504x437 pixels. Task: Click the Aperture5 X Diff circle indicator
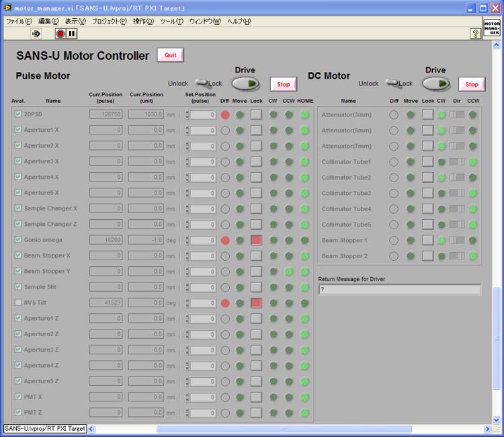(225, 193)
